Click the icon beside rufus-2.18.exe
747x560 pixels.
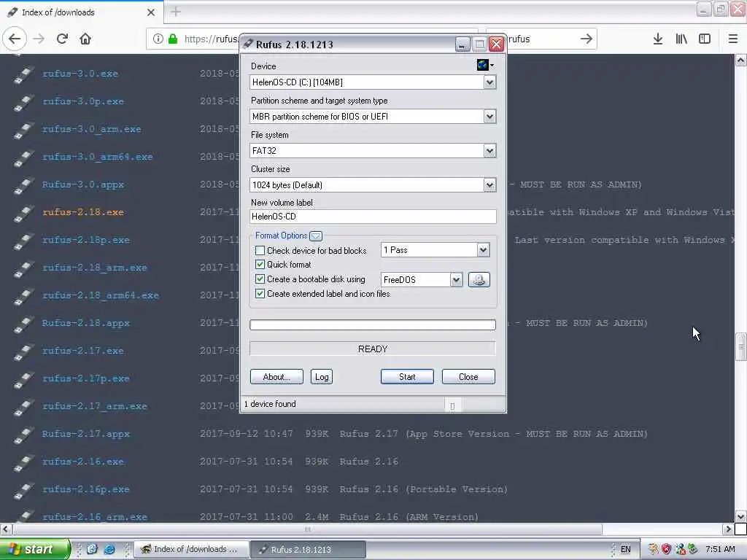(24, 213)
